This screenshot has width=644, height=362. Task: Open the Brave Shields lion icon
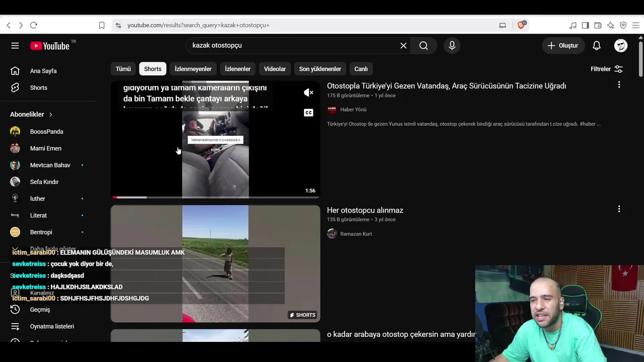(521, 25)
